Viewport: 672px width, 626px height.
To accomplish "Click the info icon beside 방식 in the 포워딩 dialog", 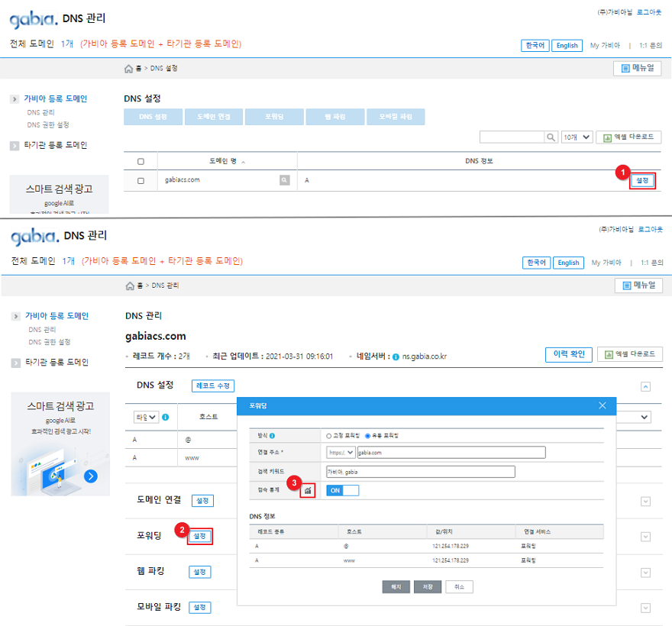I will tap(272, 436).
